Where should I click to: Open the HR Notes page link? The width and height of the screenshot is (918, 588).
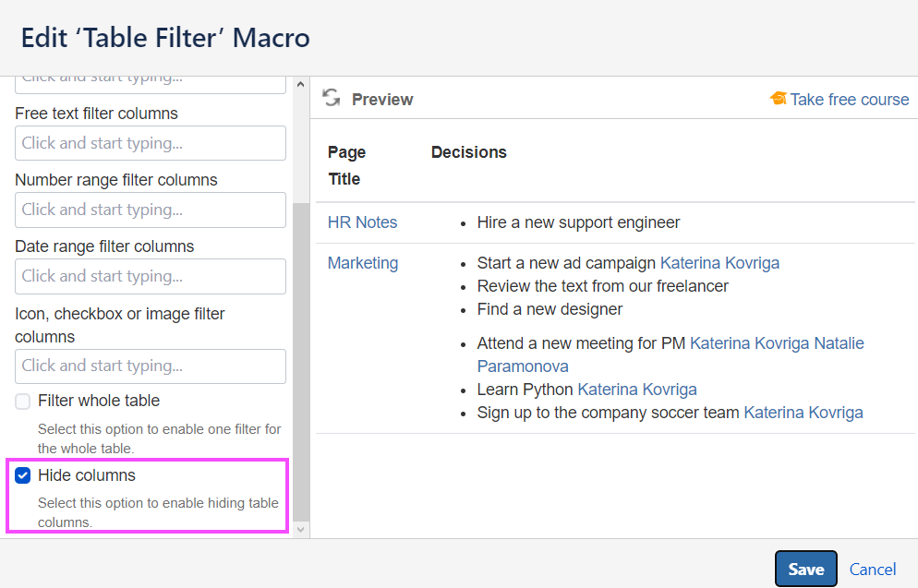point(363,222)
